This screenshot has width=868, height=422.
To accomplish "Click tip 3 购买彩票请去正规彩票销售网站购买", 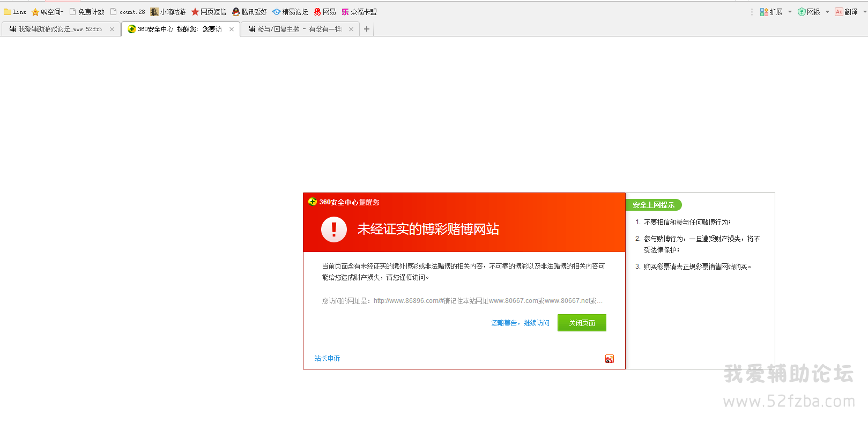I will click(698, 266).
